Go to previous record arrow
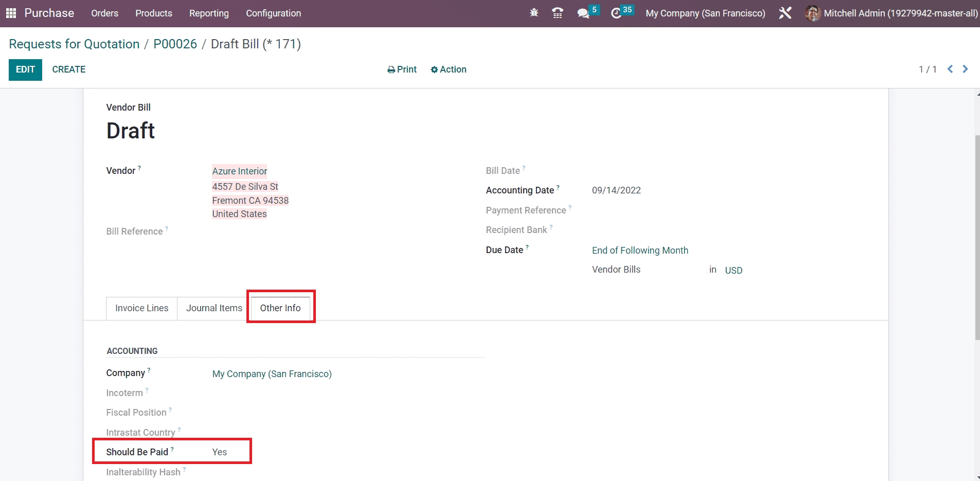 (950, 69)
